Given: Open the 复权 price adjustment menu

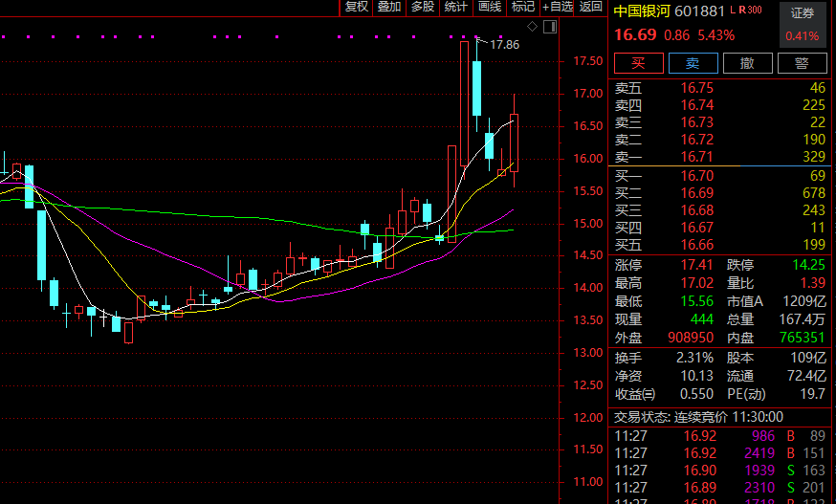Looking at the screenshot, I should click(357, 7).
